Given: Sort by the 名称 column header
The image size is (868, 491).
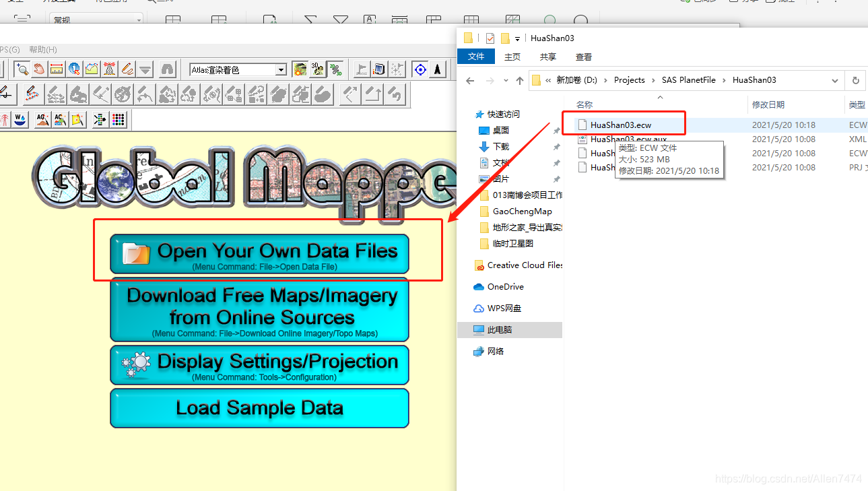Looking at the screenshot, I should click(585, 105).
